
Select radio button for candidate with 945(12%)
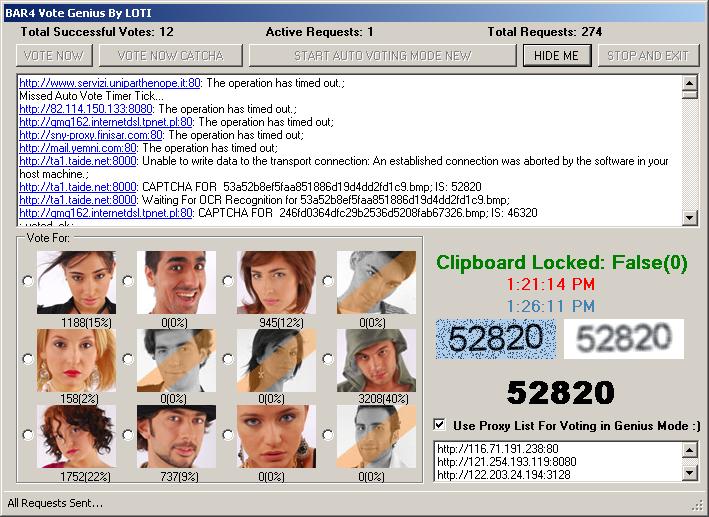228,281
